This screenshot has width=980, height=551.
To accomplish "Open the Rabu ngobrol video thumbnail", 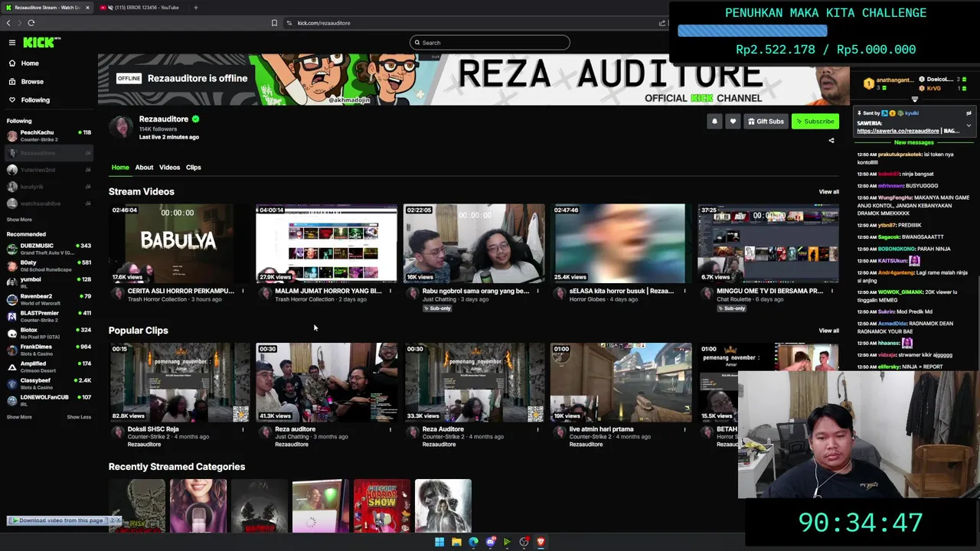I will (474, 243).
